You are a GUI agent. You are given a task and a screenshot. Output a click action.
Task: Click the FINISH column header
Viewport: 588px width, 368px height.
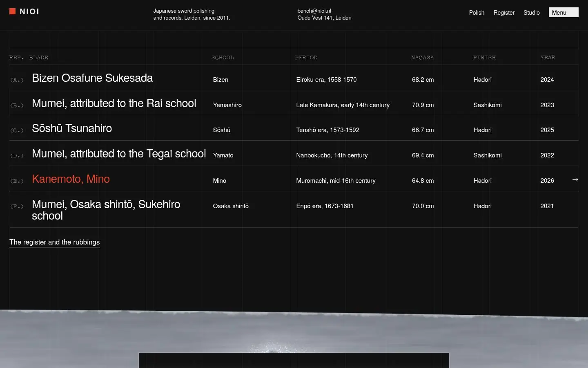(484, 58)
